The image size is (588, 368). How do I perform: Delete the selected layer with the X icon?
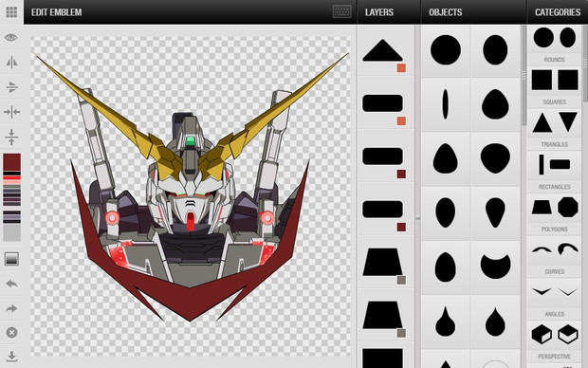click(x=11, y=332)
